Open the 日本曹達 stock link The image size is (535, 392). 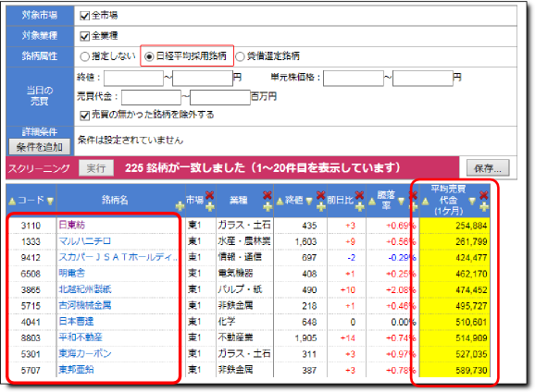coord(76,322)
